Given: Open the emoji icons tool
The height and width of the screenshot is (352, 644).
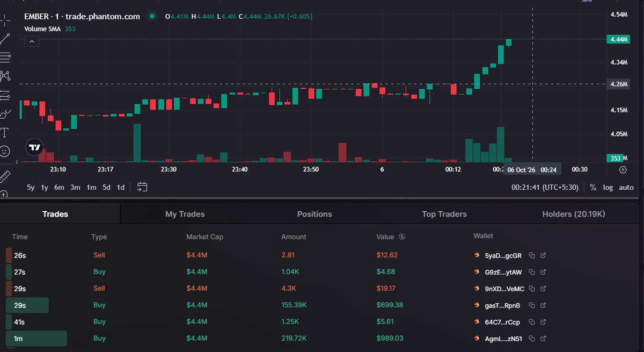Looking at the screenshot, I should [x=5, y=151].
